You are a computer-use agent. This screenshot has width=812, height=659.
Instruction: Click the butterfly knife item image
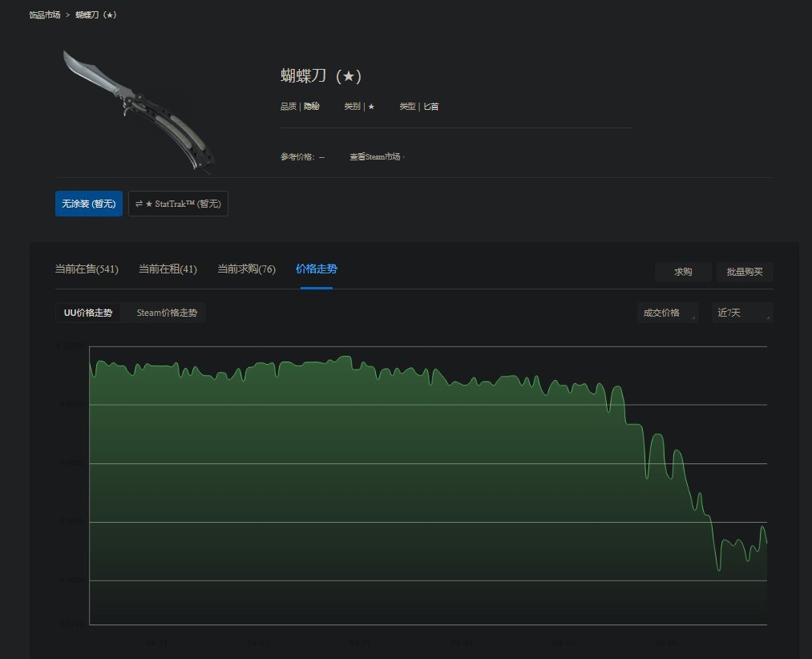pos(139,111)
